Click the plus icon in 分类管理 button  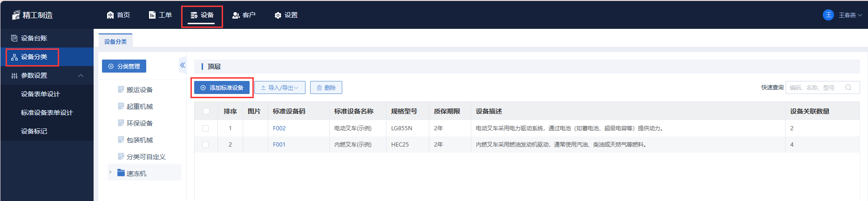pyautogui.click(x=111, y=67)
